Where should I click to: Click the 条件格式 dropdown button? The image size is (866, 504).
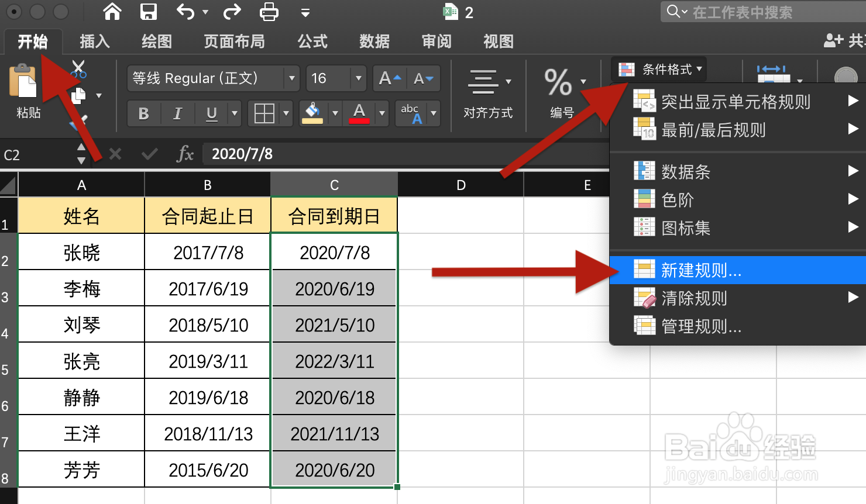(659, 70)
